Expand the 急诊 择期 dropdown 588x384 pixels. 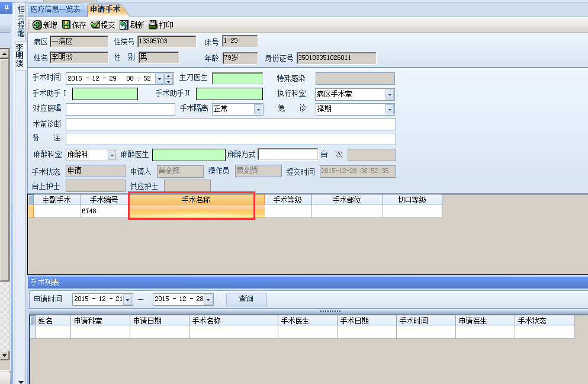point(390,109)
